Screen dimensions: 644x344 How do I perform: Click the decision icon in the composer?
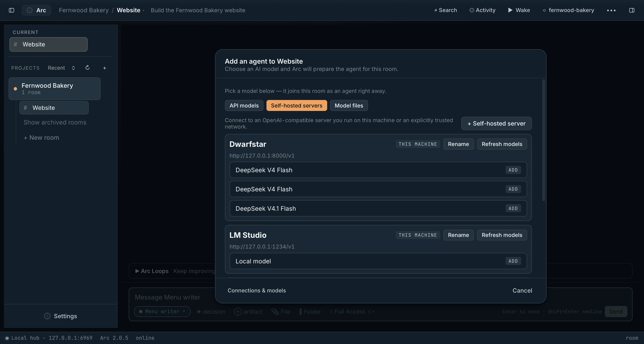pyautogui.click(x=211, y=312)
